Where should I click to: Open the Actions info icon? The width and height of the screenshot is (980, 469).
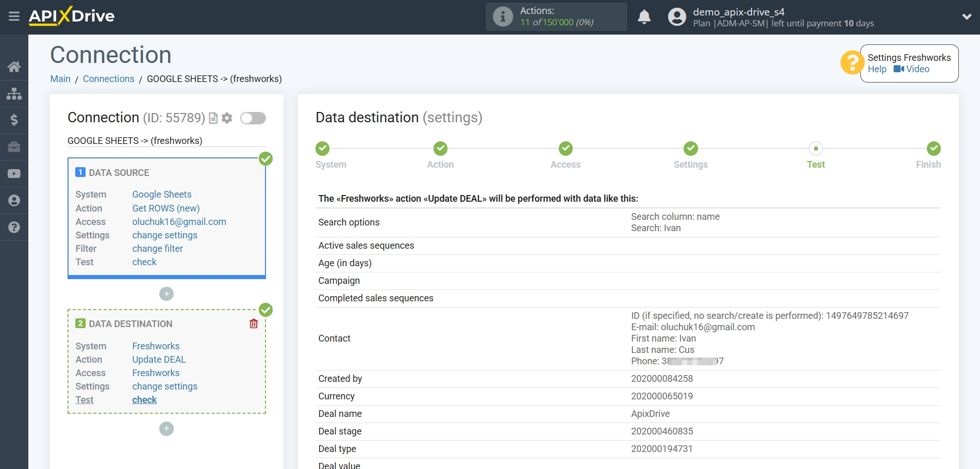pos(503,17)
